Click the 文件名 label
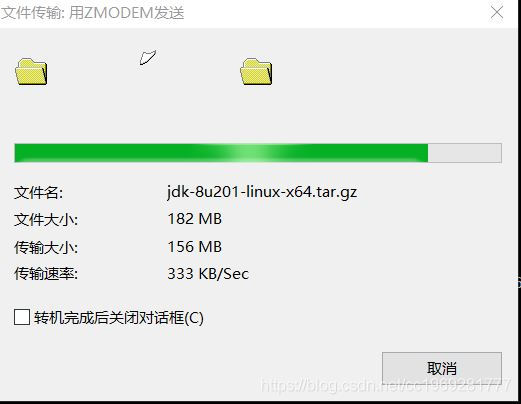 [x=38, y=193]
